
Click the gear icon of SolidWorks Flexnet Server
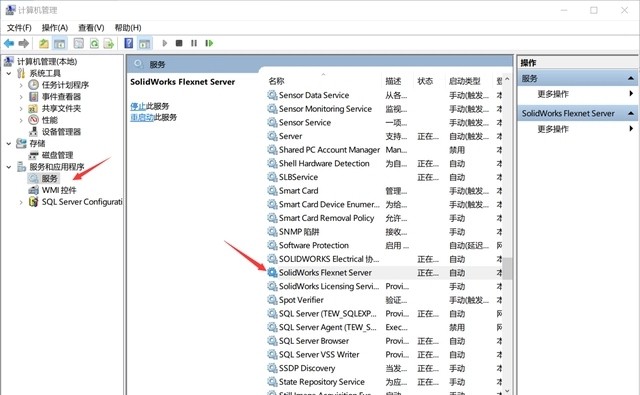272,273
